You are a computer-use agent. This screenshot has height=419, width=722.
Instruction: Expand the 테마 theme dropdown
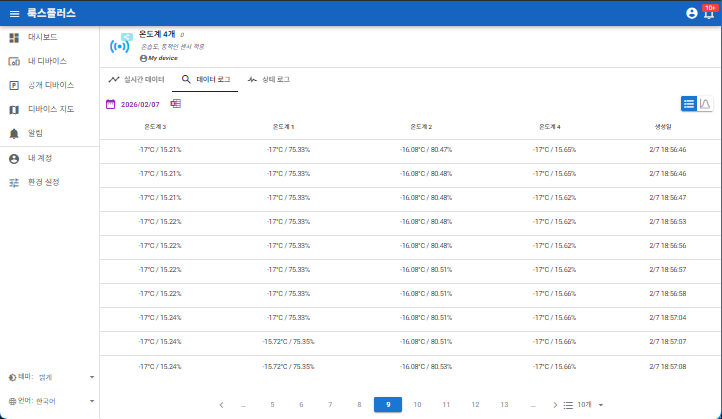(92, 377)
